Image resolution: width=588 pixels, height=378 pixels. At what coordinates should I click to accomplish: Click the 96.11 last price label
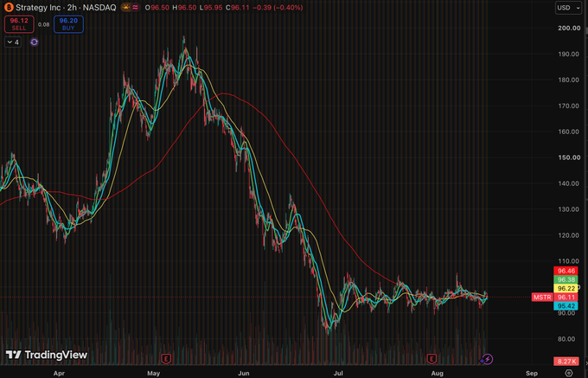(x=566, y=298)
